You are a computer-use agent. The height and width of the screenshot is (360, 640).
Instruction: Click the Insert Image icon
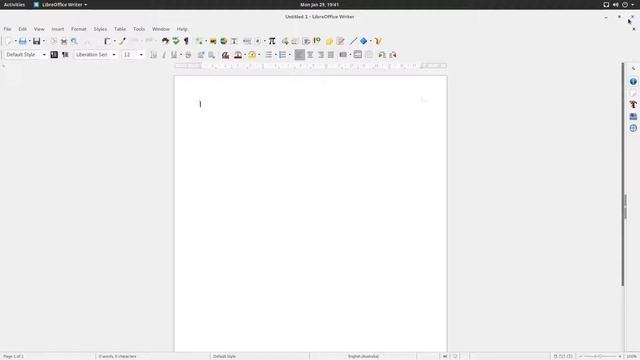coord(213,41)
